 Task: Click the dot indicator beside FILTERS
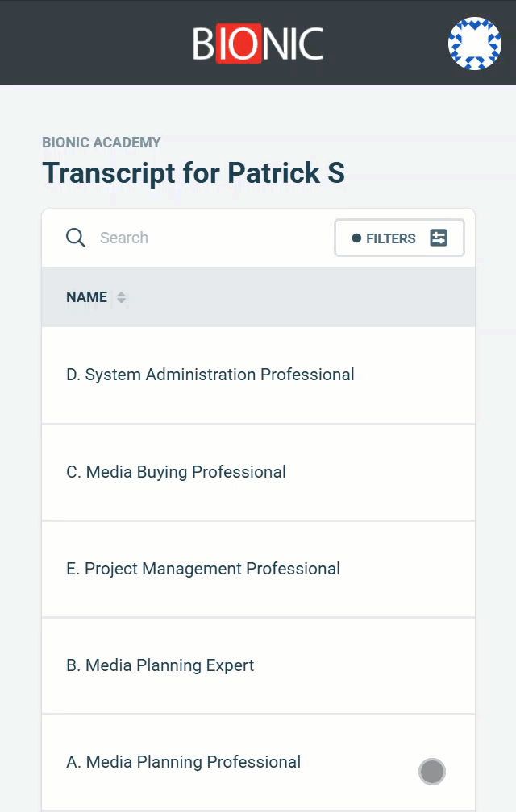[x=356, y=238]
